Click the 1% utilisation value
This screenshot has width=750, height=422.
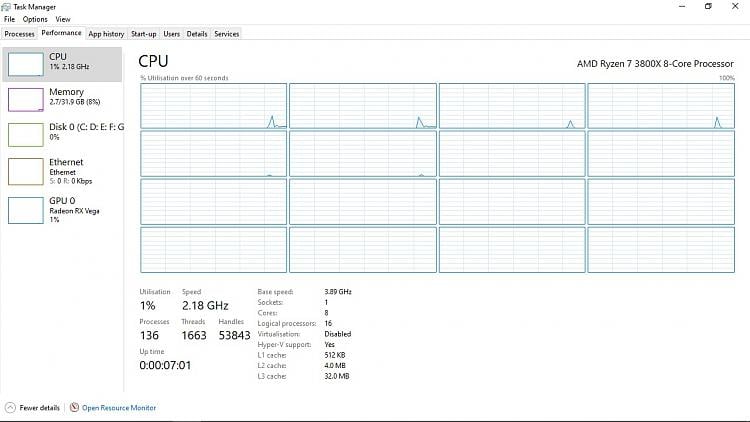click(x=148, y=305)
